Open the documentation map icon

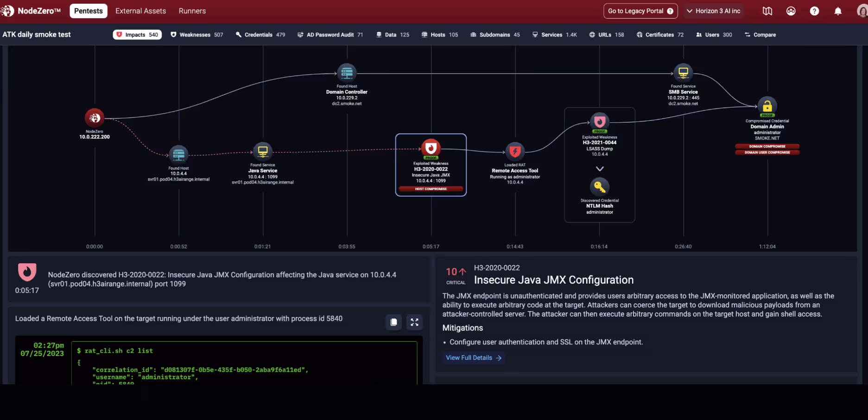[x=767, y=11]
